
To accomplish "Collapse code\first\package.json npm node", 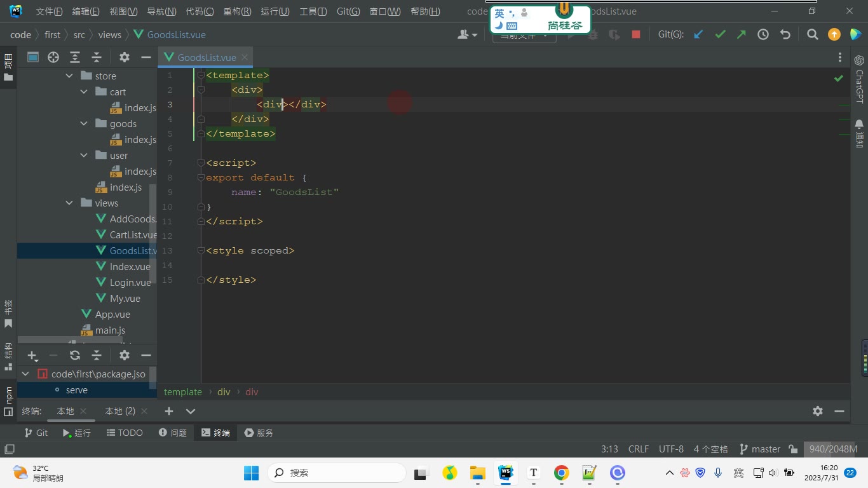I will (25, 374).
